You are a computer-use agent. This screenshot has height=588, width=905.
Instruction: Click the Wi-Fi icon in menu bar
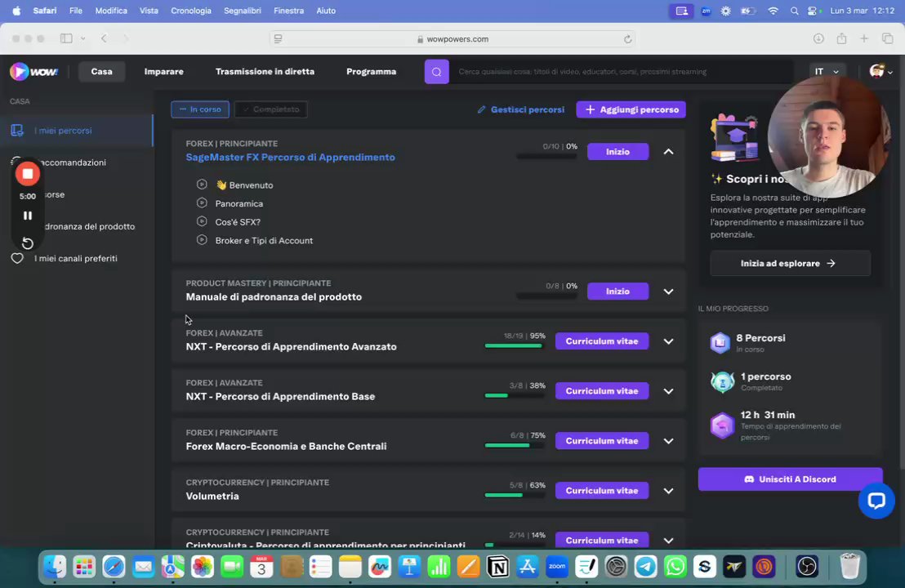[x=773, y=11]
